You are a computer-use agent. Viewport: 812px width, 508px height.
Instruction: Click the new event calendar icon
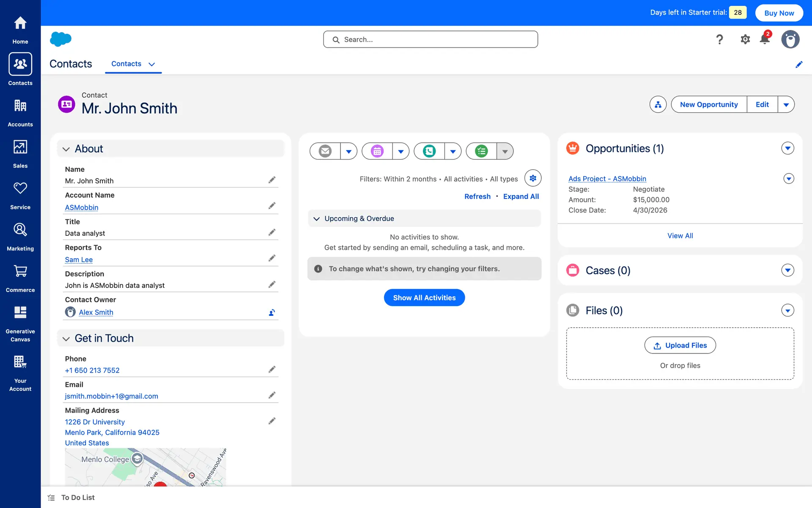tap(377, 151)
